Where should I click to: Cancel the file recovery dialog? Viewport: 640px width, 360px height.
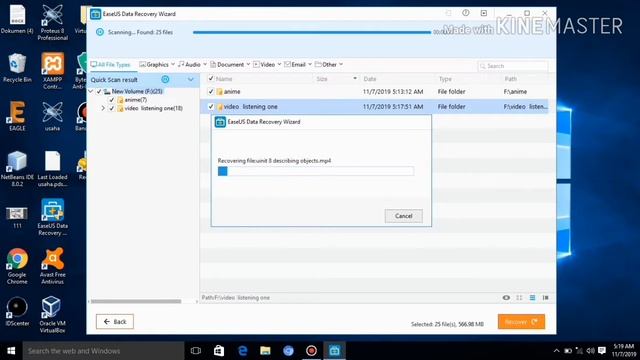[x=403, y=216]
